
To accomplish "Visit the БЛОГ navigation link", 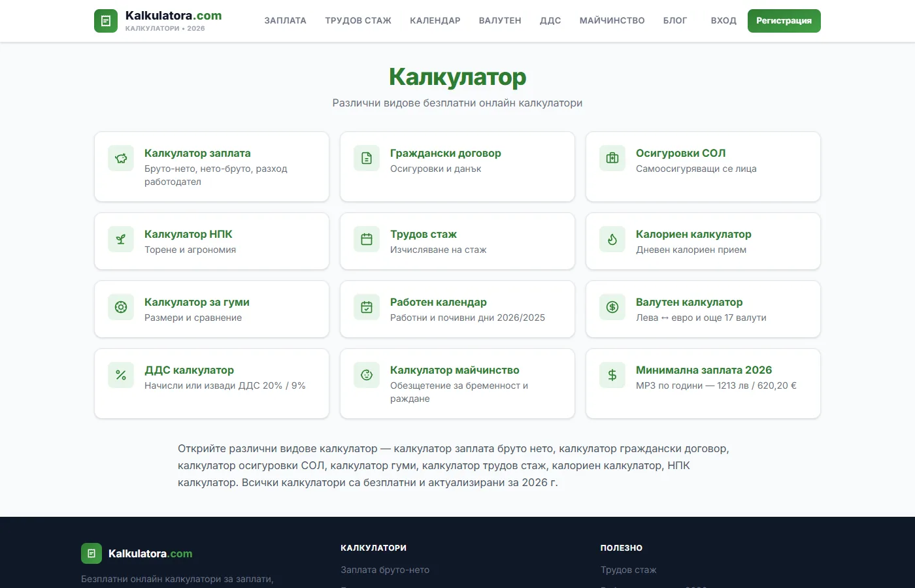I will tap(675, 21).
